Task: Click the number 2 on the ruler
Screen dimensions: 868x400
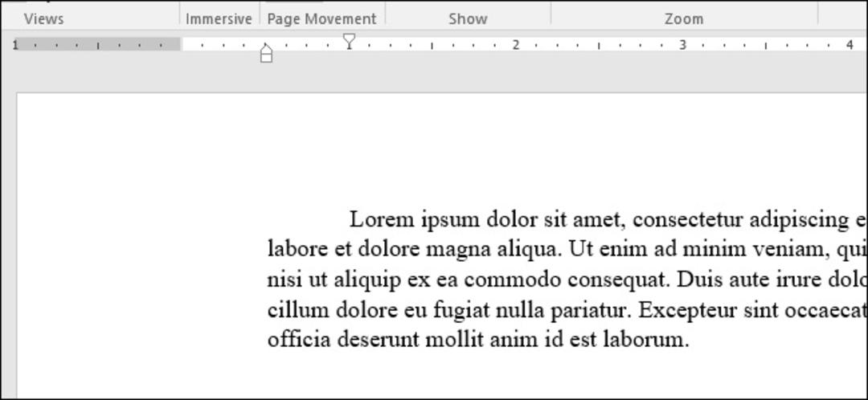Action: click(515, 45)
